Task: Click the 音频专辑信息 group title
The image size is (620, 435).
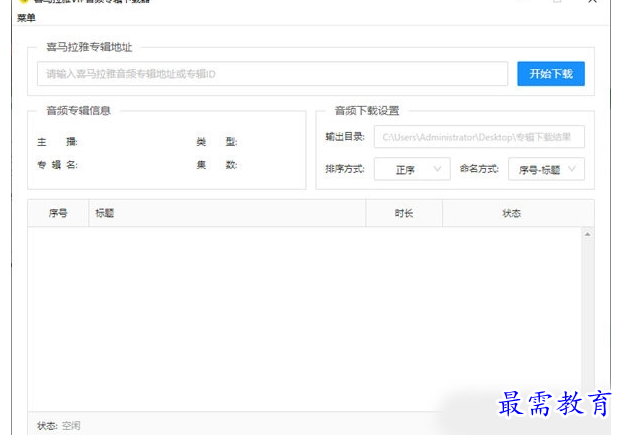Action: [x=79, y=110]
